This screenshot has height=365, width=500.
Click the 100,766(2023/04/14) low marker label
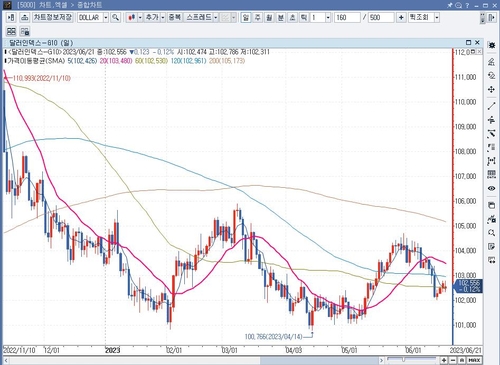point(273,337)
